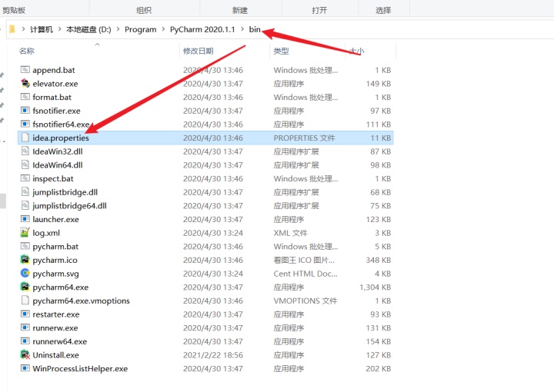
Task: Click the WinProcessListHelper.exe file icon
Action: [x=25, y=368]
